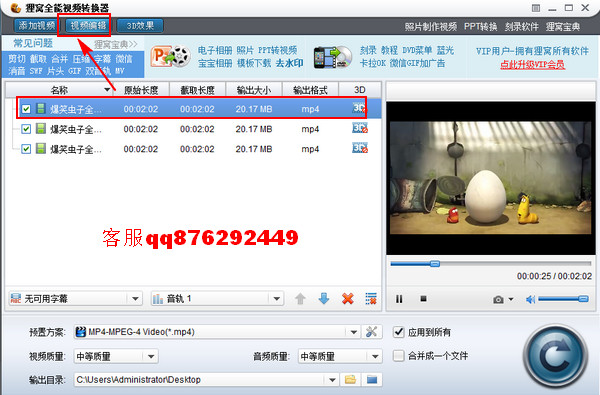Click the 输出格式 column header
The height and width of the screenshot is (395, 600).
[x=310, y=90]
